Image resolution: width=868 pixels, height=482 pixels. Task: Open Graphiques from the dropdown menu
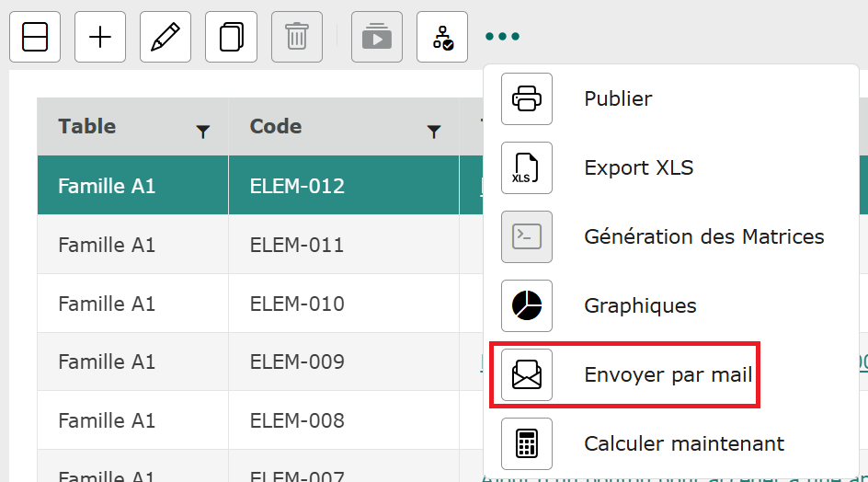coord(640,305)
